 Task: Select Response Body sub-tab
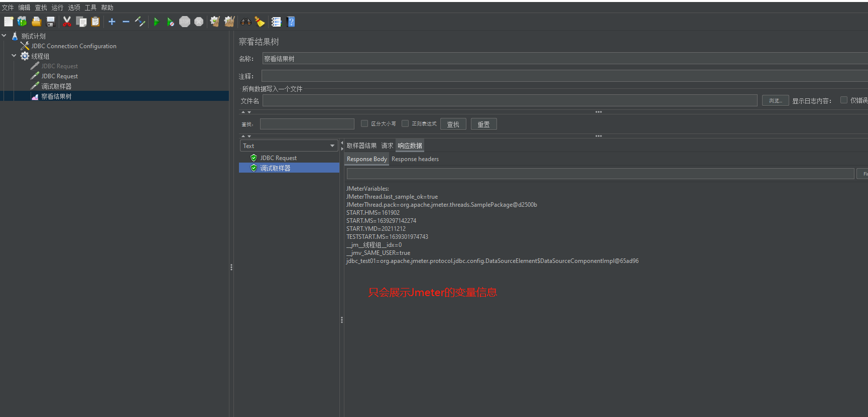click(366, 159)
